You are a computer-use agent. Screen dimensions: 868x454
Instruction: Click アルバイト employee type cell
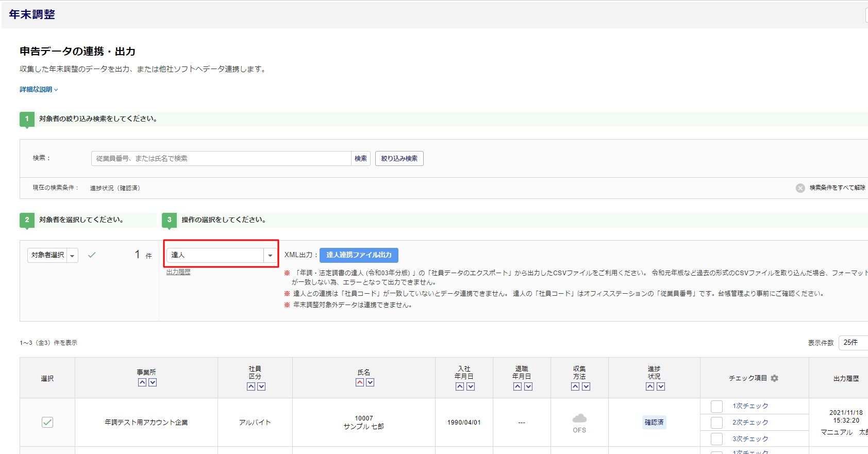(255, 423)
